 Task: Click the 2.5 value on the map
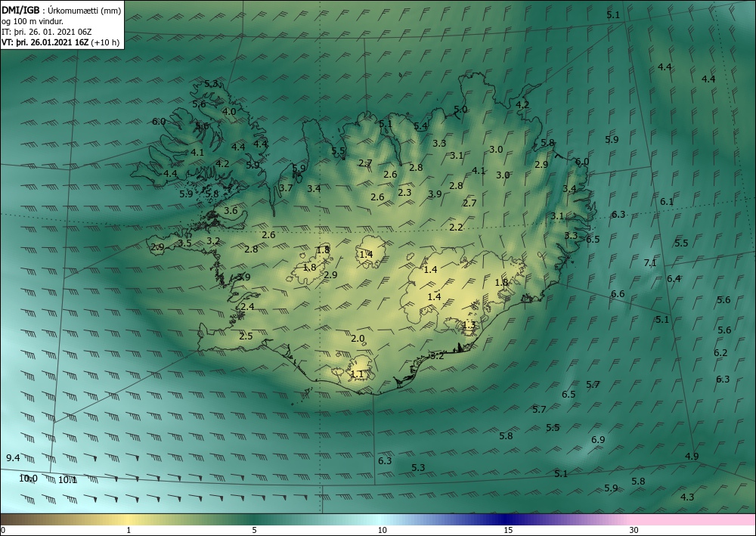click(x=246, y=336)
